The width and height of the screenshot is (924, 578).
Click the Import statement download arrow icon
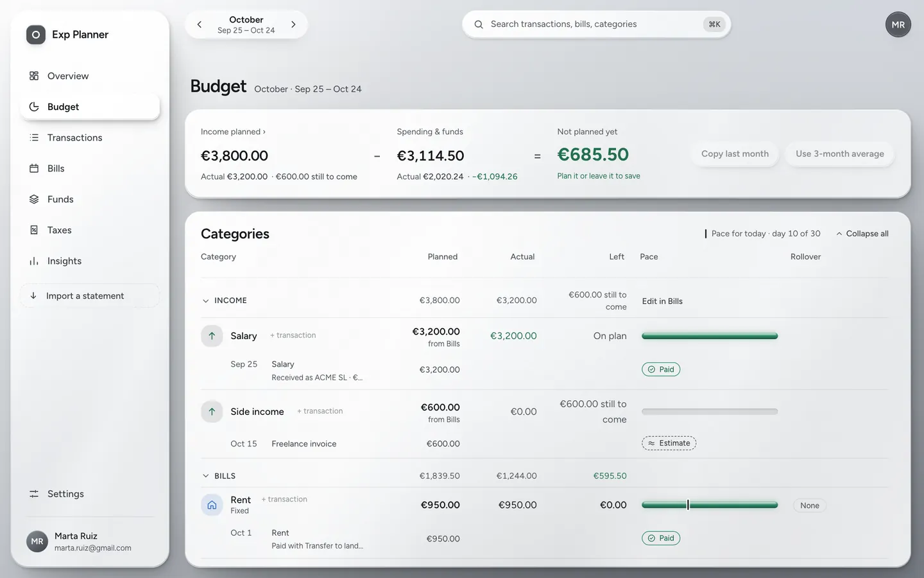pos(33,295)
